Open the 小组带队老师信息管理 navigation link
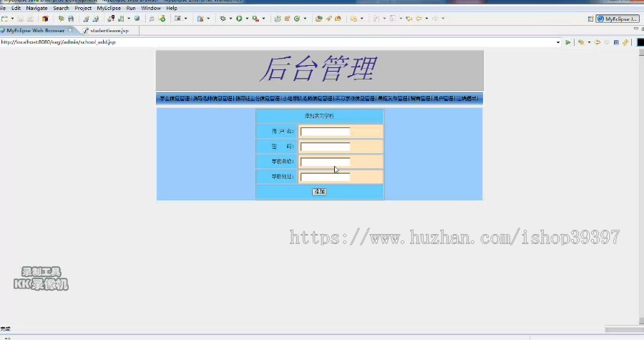The image size is (644, 340). [x=308, y=99]
